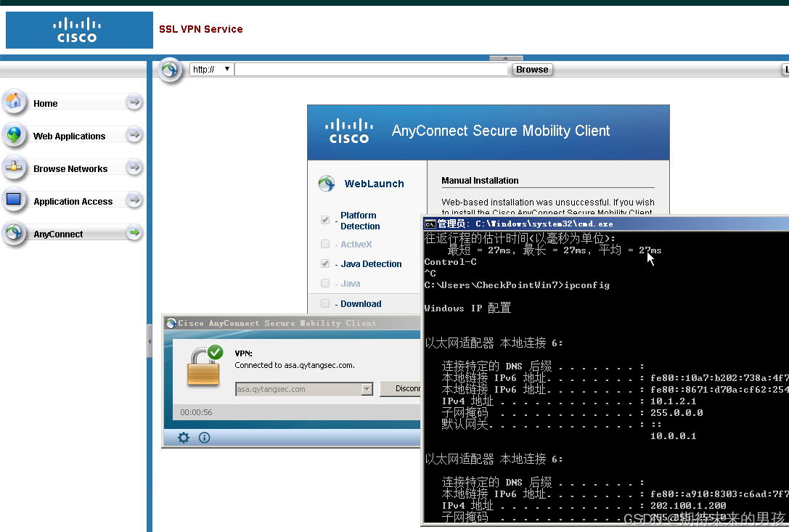Click the green arrow next to AnyConnect

pos(134,232)
